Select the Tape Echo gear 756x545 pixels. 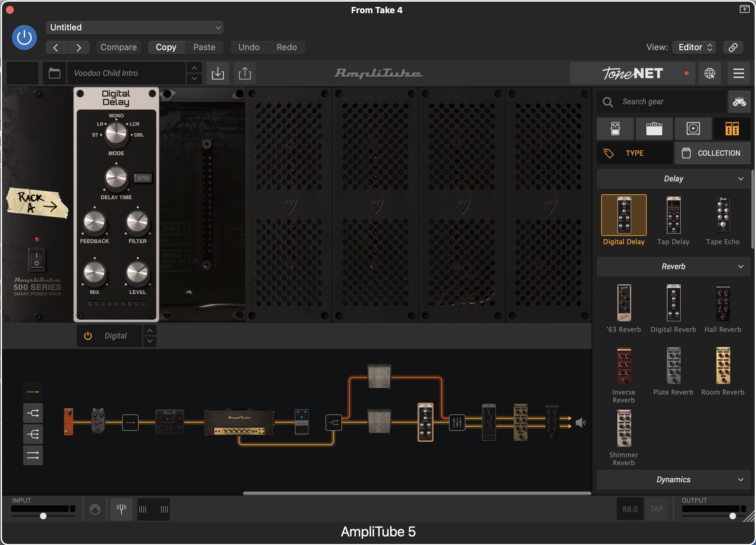coord(723,215)
